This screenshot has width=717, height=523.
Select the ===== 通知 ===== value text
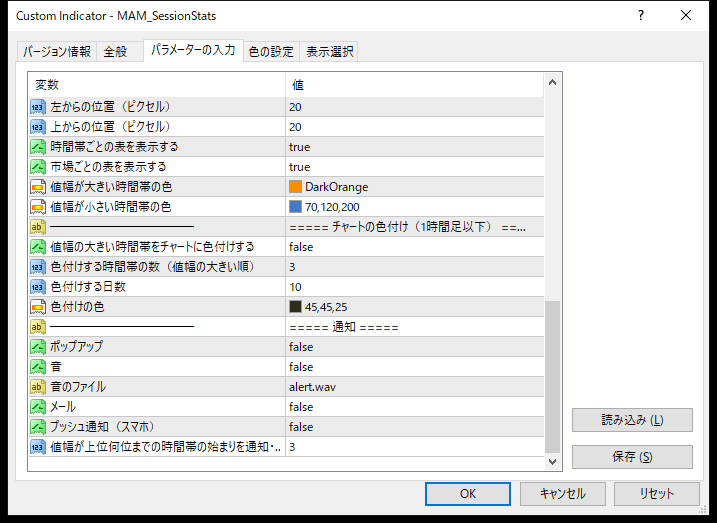(x=344, y=327)
